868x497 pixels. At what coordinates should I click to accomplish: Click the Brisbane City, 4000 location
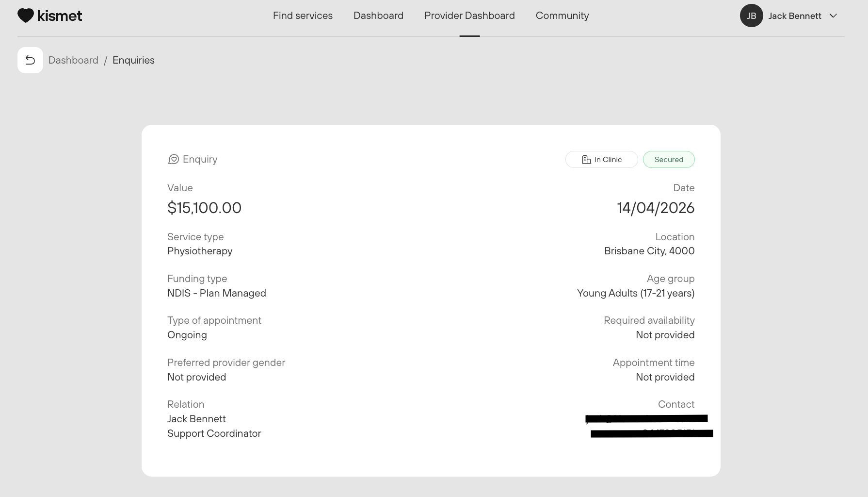pyautogui.click(x=649, y=251)
